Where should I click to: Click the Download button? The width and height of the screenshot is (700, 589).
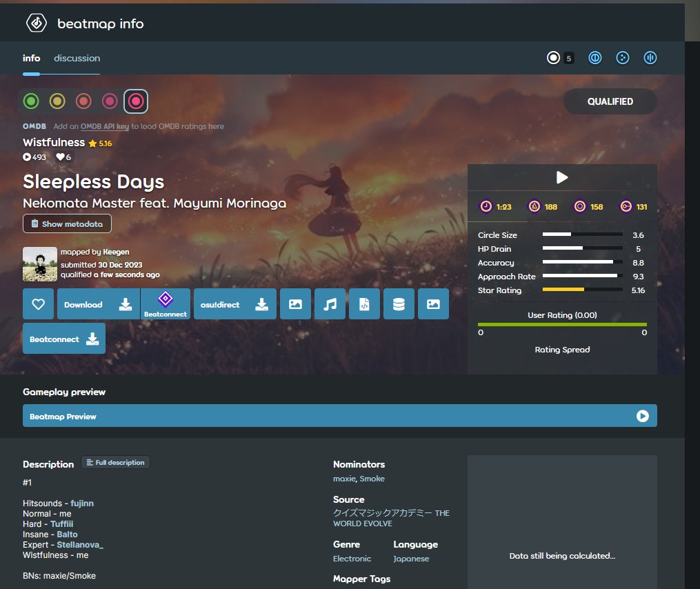tap(98, 304)
